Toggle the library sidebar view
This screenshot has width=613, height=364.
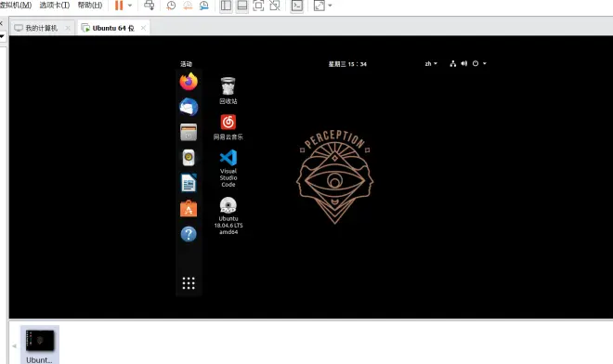click(x=226, y=6)
